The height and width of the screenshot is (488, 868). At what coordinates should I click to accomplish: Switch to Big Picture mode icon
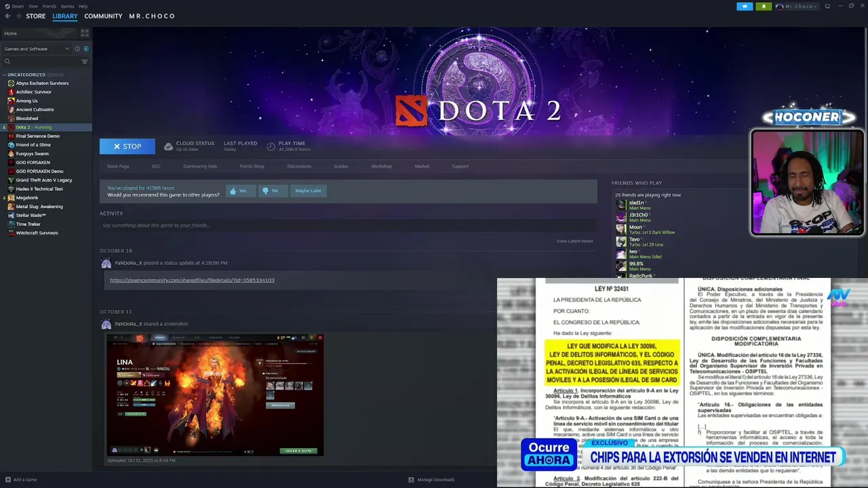(x=827, y=6)
